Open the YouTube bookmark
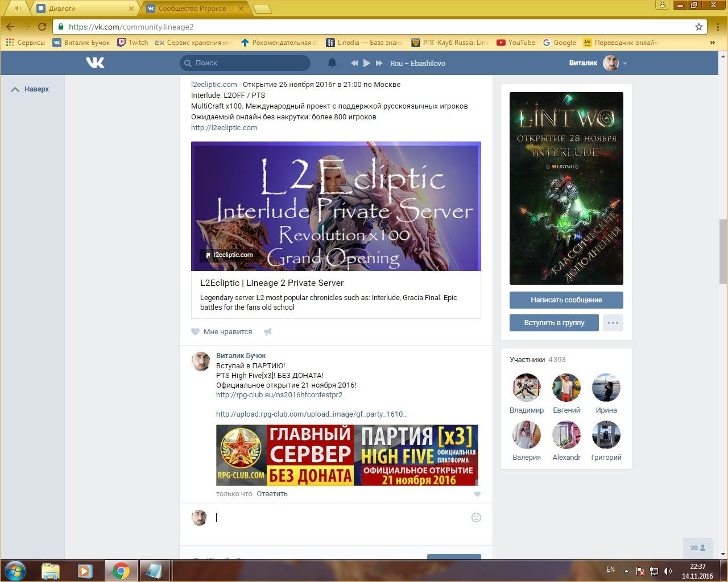Image resolution: width=728 pixels, height=582 pixels. pyautogui.click(x=516, y=43)
